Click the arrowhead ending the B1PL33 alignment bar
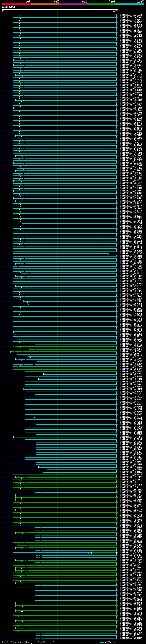Screen dimensions: 146x644 (x=109, y=254)
